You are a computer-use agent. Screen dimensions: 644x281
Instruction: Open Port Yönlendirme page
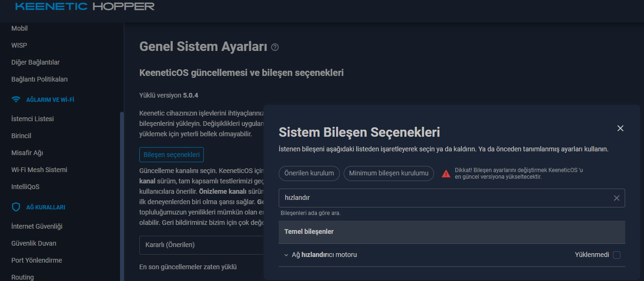point(37,260)
